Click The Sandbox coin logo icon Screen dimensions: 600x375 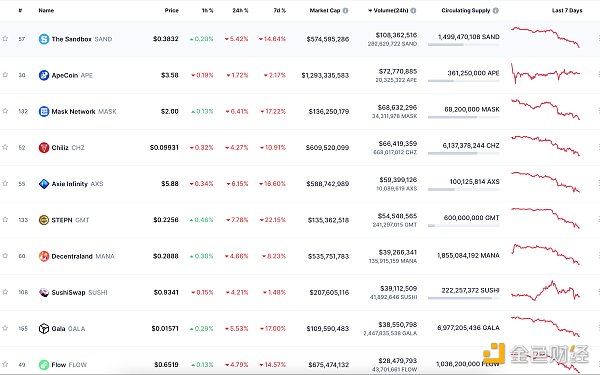click(44, 39)
